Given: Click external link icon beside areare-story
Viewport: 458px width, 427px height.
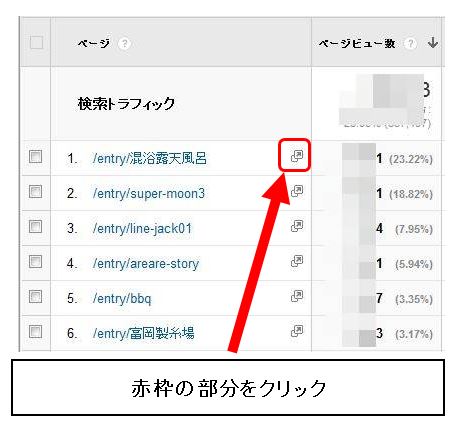Looking at the screenshot, I should point(297,261).
